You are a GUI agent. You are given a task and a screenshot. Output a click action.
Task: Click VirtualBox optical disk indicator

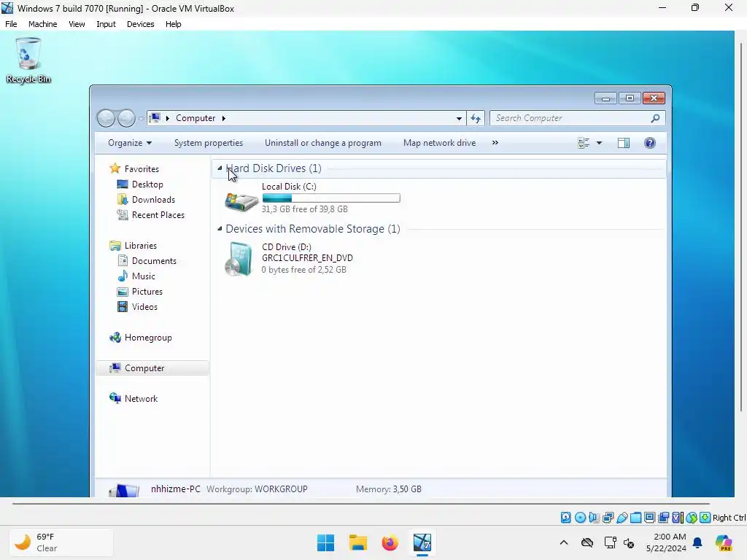(580, 518)
